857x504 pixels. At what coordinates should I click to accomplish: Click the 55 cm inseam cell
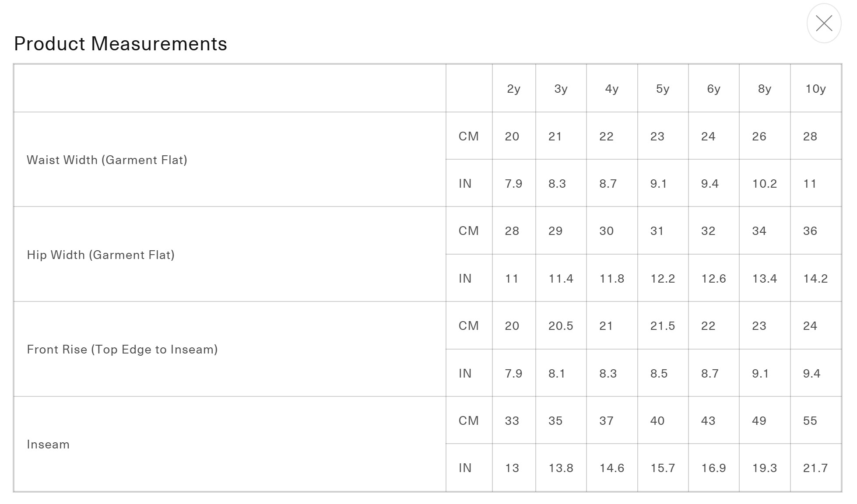810,421
